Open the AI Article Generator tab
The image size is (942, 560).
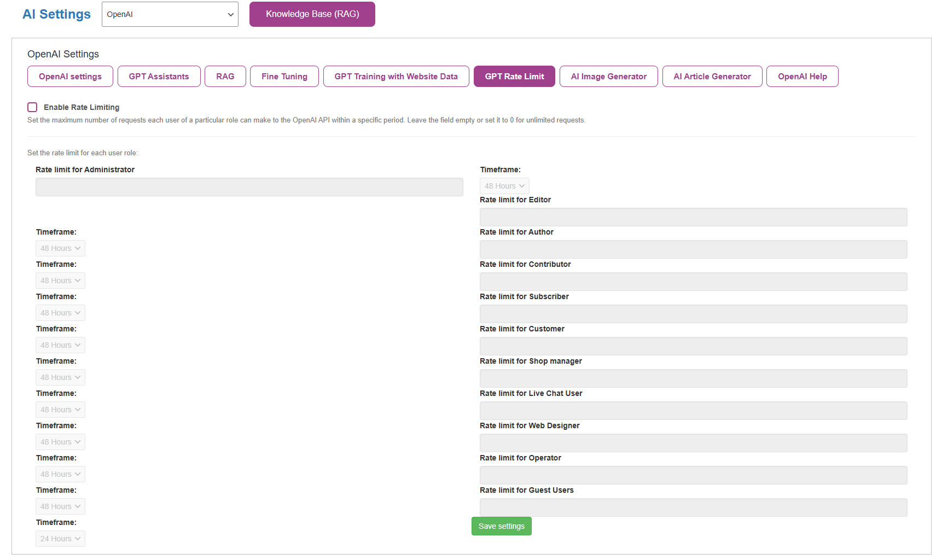click(x=712, y=77)
